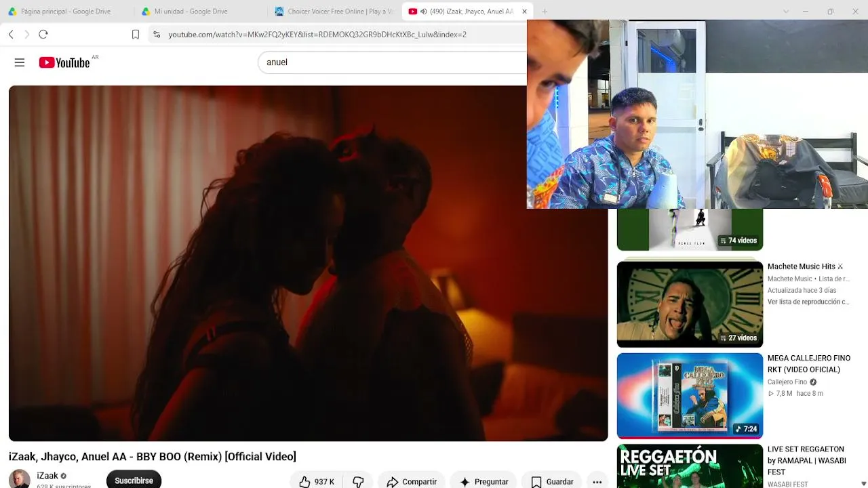The height and width of the screenshot is (488, 868).
Task: Click the video title BBY BOO (Remix)
Action: tap(153, 457)
